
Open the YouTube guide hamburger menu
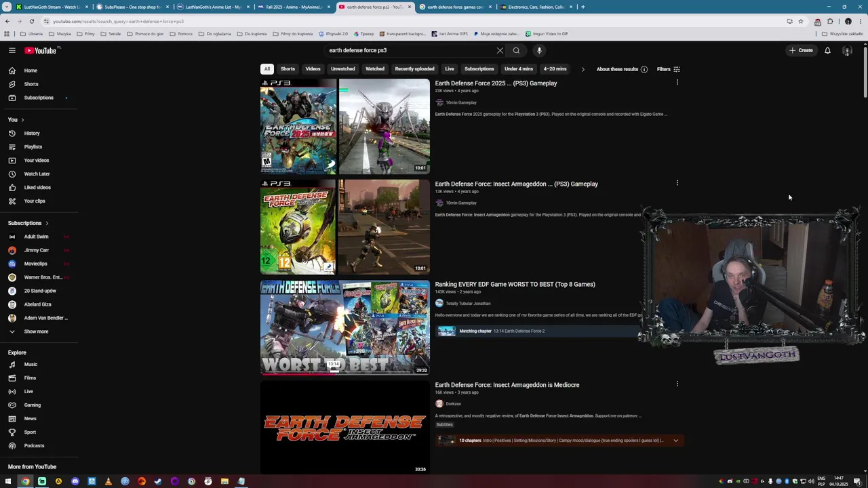coord(12,50)
